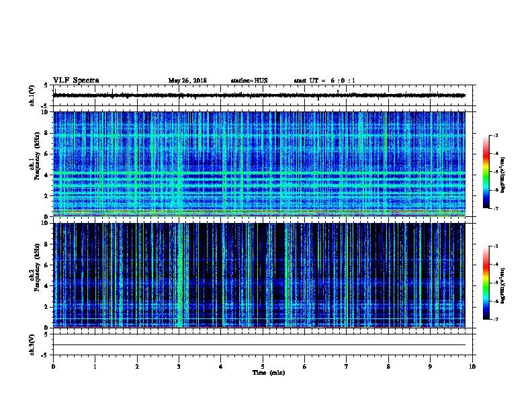
Task: Click the 'station=HUS' label
Action: 249,81
